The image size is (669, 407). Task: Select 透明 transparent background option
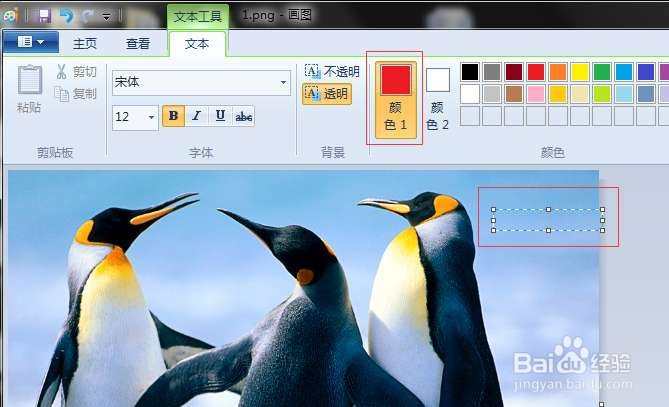point(327,94)
